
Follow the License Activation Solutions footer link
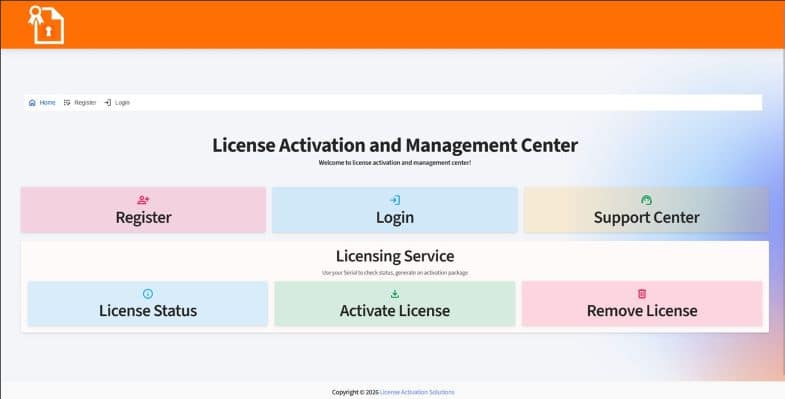click(417, 392)
